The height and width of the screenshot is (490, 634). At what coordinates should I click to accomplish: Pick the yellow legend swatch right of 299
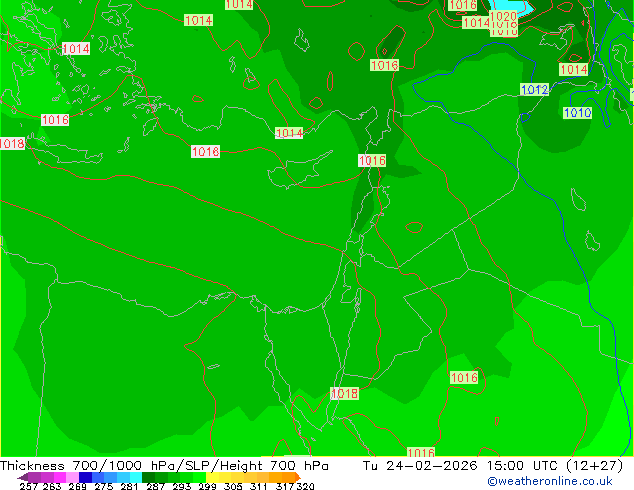tap(212, 477)
